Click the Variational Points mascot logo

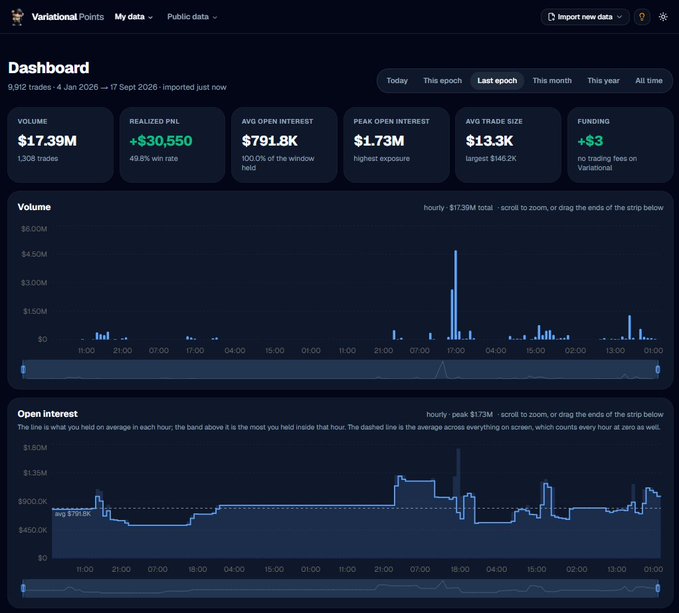(x=17, y=17)
